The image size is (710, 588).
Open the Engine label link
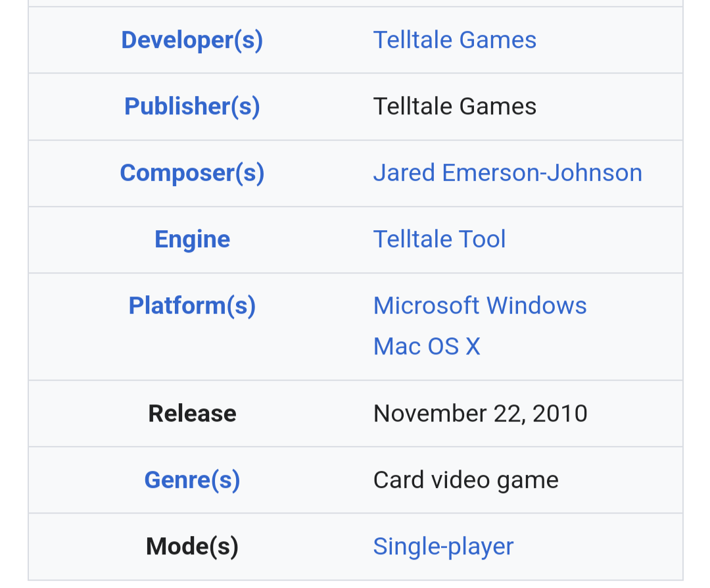click(x=192, y=239)
